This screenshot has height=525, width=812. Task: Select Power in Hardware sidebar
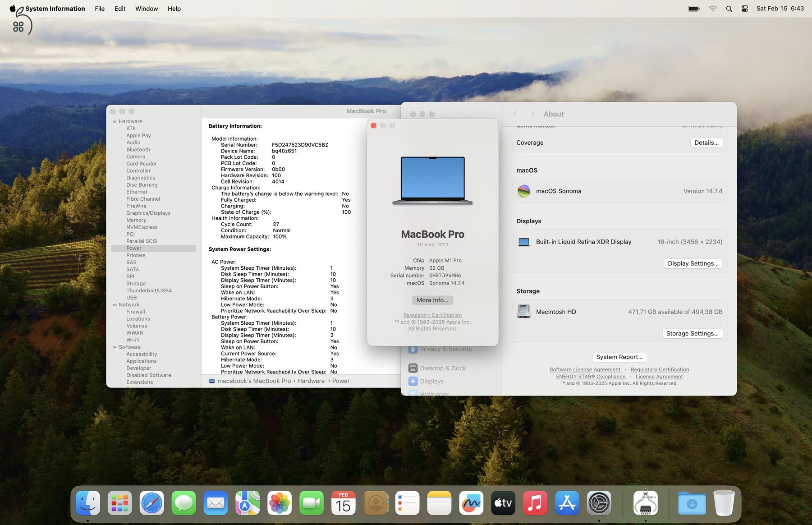pos(153,249)
